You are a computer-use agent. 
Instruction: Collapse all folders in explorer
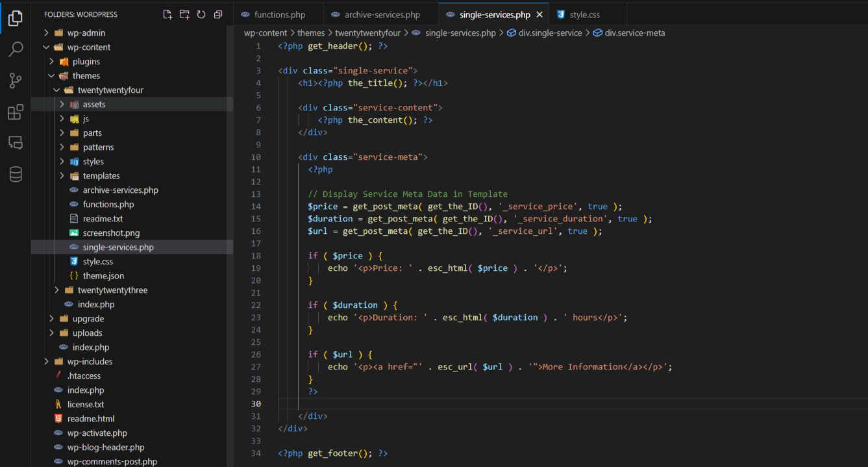[218, 14]
